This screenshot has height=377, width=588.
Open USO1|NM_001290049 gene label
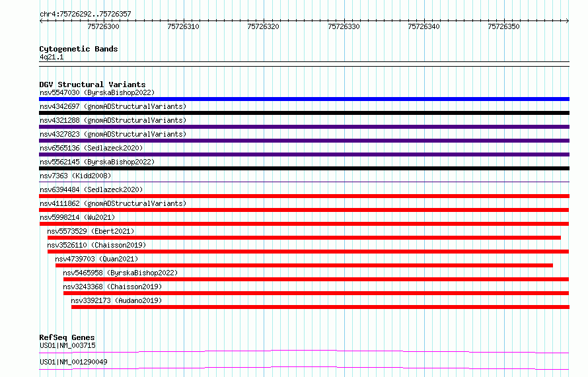coord(73,362)
